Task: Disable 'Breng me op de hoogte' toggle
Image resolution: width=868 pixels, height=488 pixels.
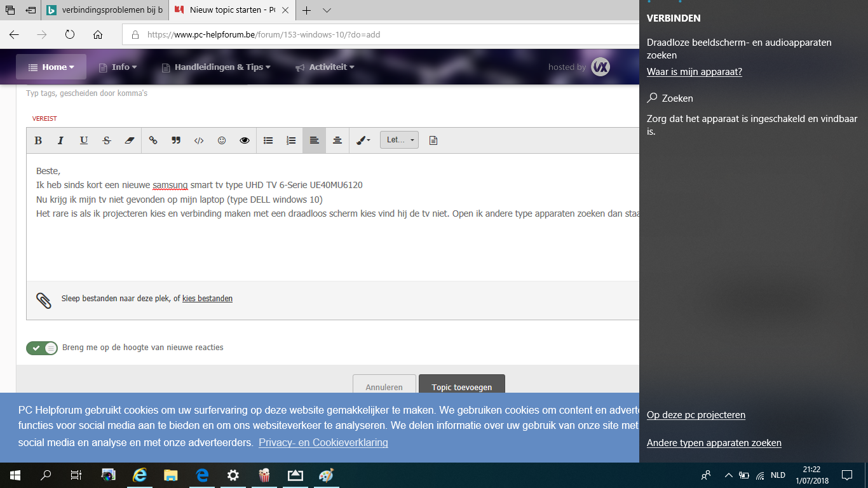Action: click(x=42, y=348)
